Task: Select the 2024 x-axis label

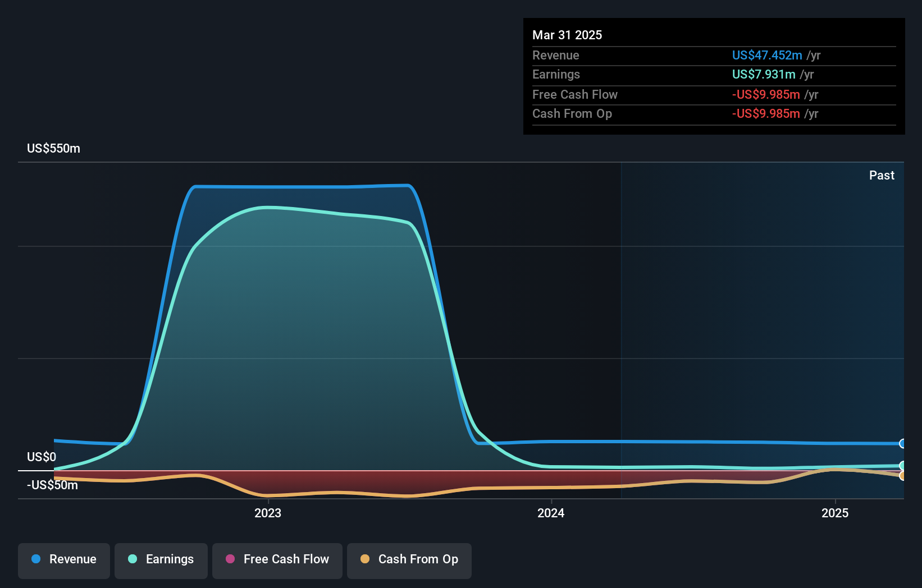Action: 551,513
